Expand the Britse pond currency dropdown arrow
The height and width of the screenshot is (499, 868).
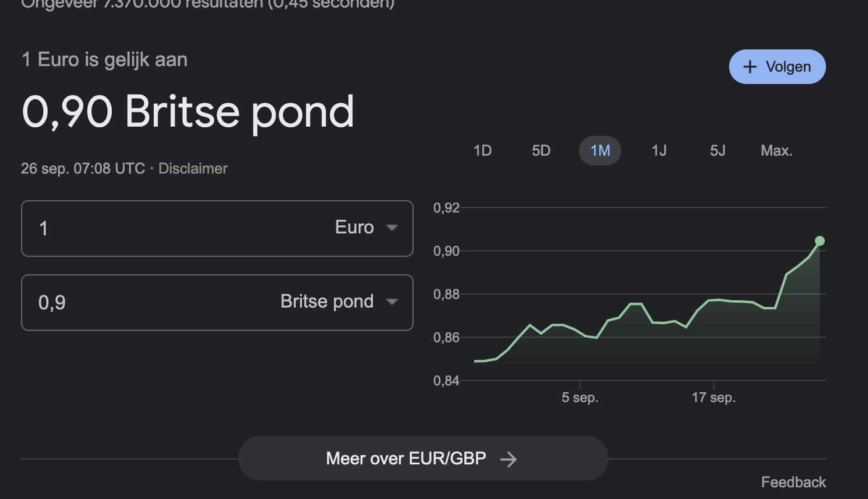[x=391, y=302]
